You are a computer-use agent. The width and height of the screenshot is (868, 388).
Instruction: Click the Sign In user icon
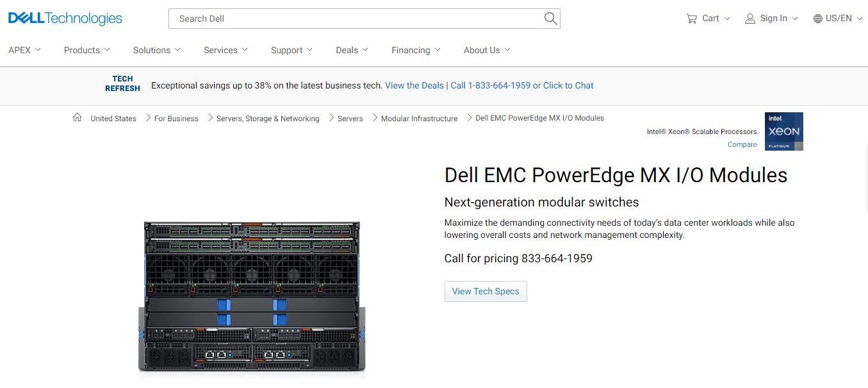[750, 19]
